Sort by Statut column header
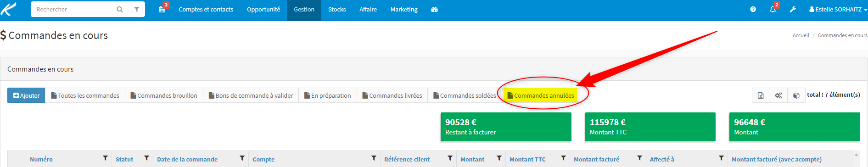 click(124, 159)
